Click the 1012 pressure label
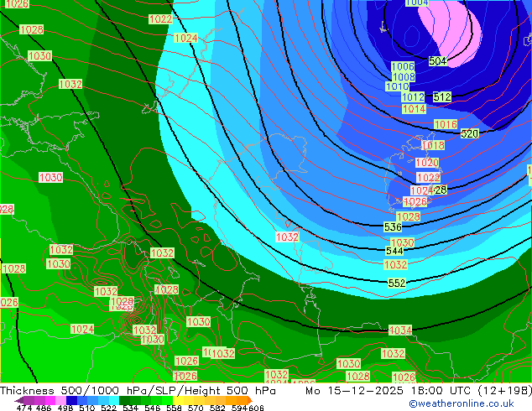This screenshot has width=532, height=411. tap(413, 97)
